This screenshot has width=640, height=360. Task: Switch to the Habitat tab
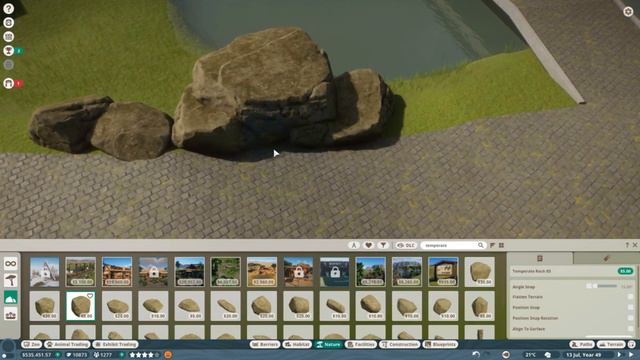point(298,344)
